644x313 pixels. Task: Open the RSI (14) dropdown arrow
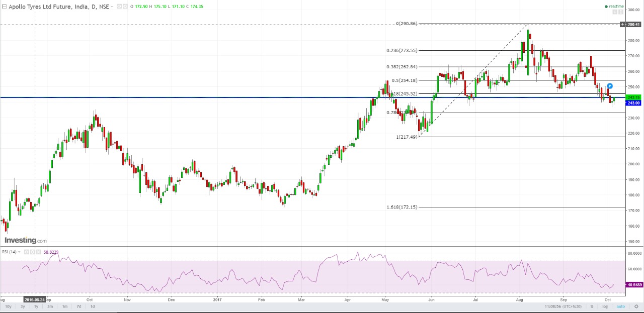tap(19, 252)
